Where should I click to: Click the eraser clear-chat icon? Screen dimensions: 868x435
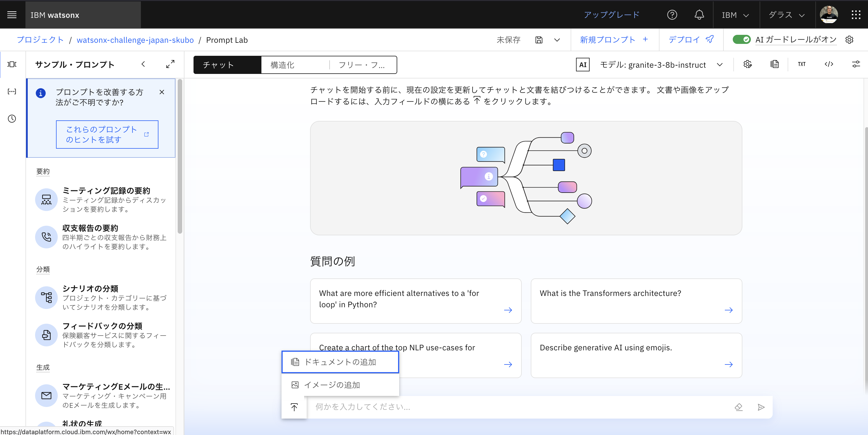[x=738, y=407]
